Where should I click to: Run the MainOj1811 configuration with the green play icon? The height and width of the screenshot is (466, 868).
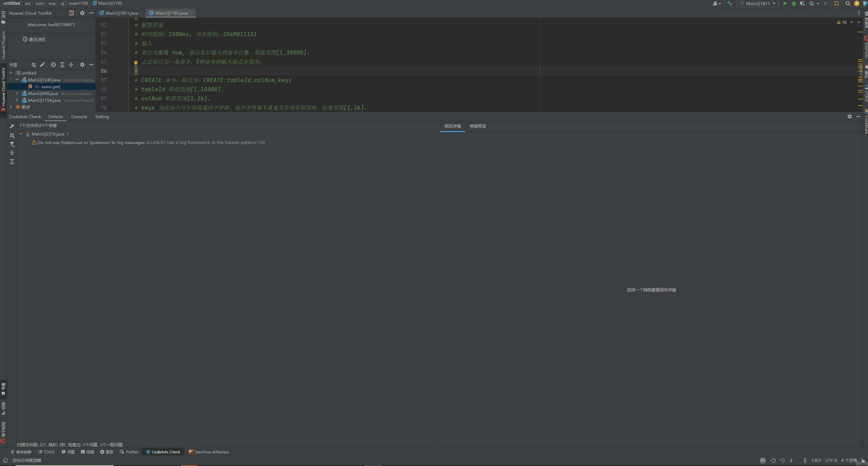click(785, 4)
